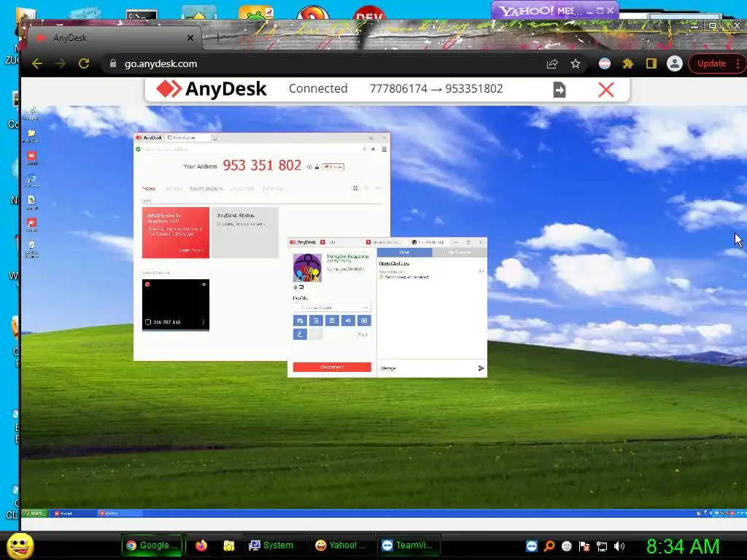The image size is (747, 560).
Task: Open the What's new in AnyDesk card
Action: point(176,233)
